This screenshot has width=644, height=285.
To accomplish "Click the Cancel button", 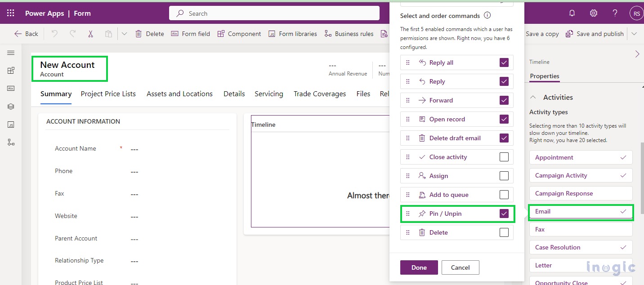I will 461,267.
